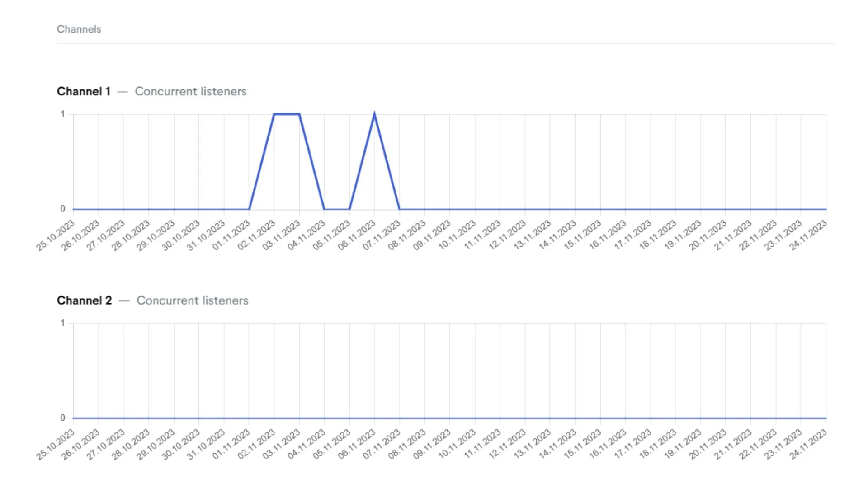
Task: Click Channel 2 x-axis label 06.11.2023
Action: 357,444
